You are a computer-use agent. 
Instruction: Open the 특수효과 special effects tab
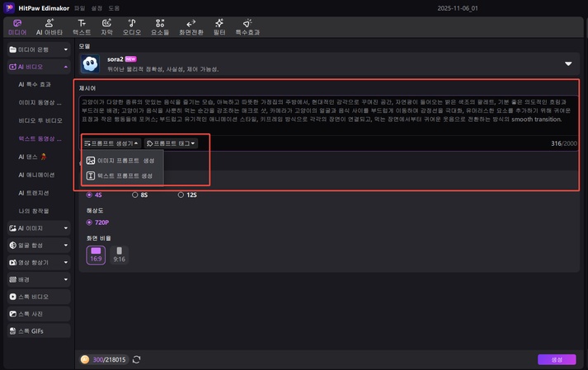247,27
